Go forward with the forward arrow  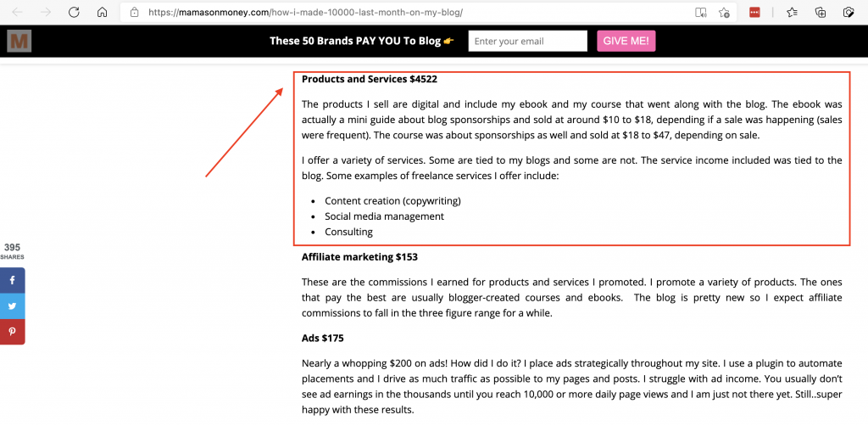pos(46,12)
